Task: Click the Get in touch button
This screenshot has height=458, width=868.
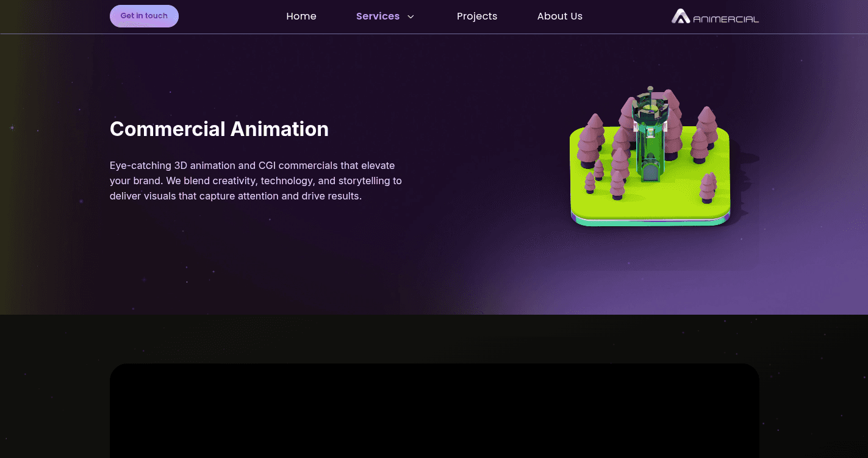Action: (x=144, y=16)
